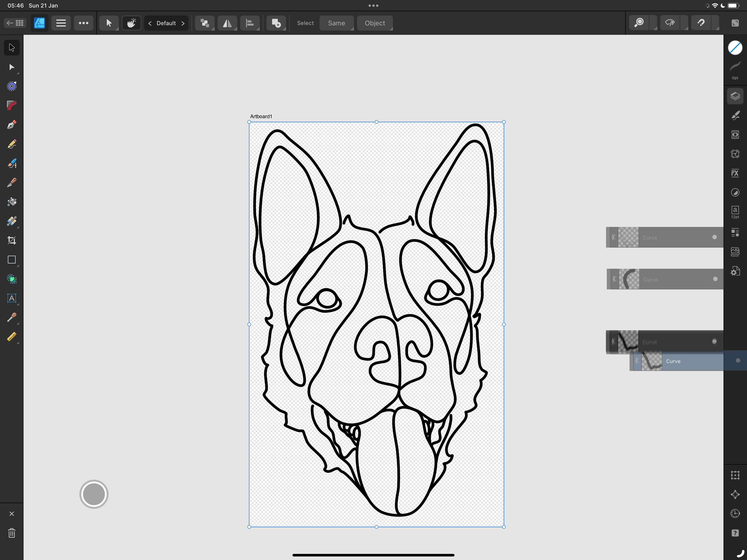This screenshot has height=560, width=747.
Task: Go to next preset after Default
Action: pyautogui.click(x=183, y=23)
